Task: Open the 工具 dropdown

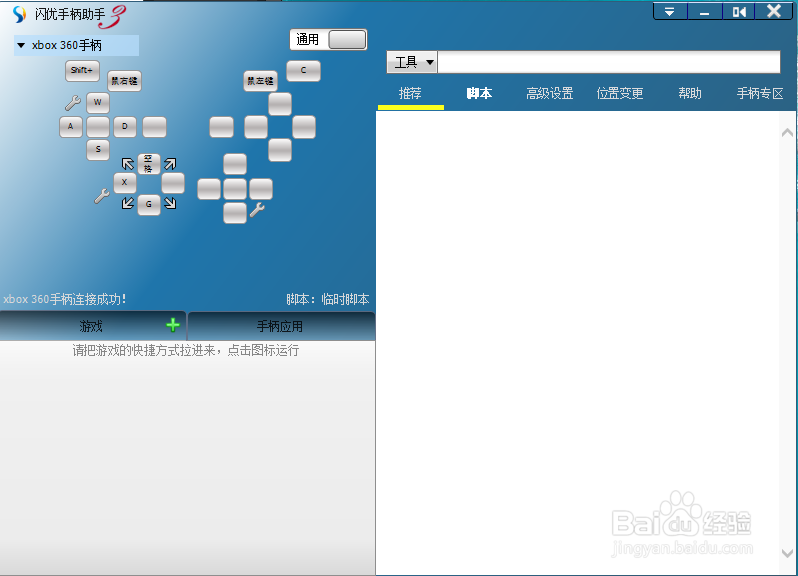Action: [x=412, y=62]
